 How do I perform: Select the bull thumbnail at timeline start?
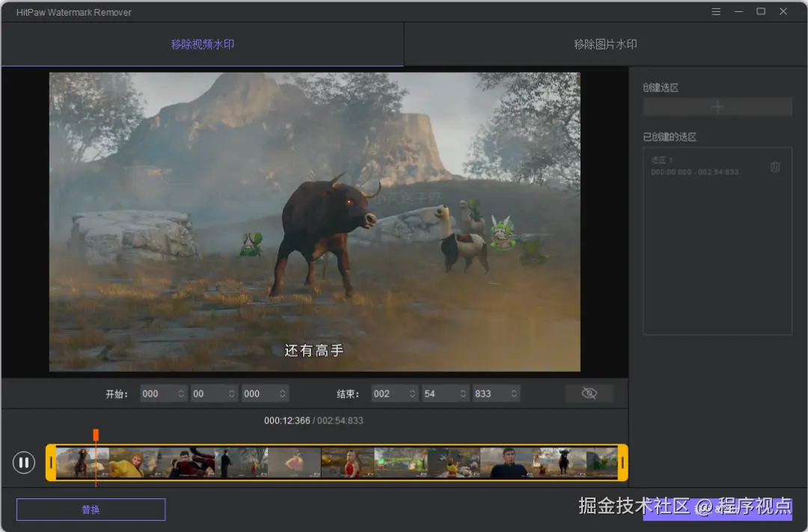coord(82,462)
